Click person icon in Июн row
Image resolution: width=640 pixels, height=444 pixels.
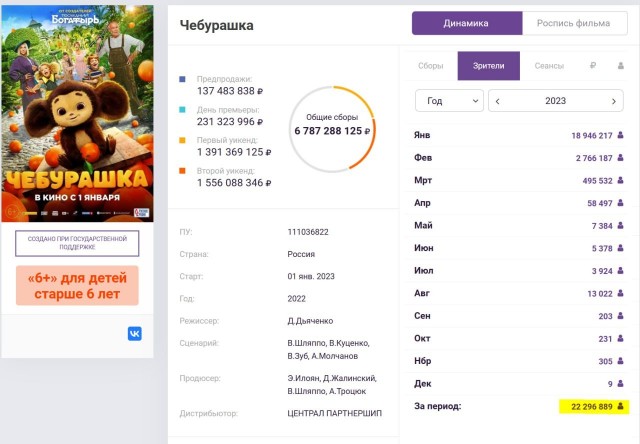(620, 248)
